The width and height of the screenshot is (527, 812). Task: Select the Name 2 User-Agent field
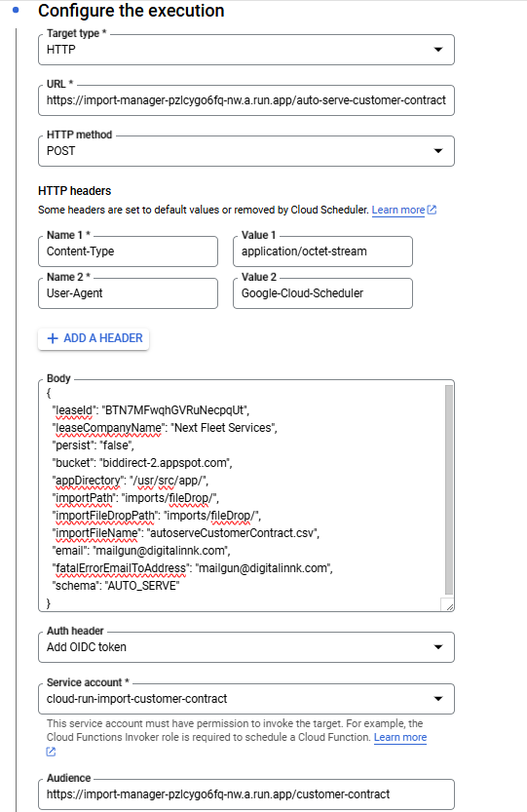pos(128,293)
